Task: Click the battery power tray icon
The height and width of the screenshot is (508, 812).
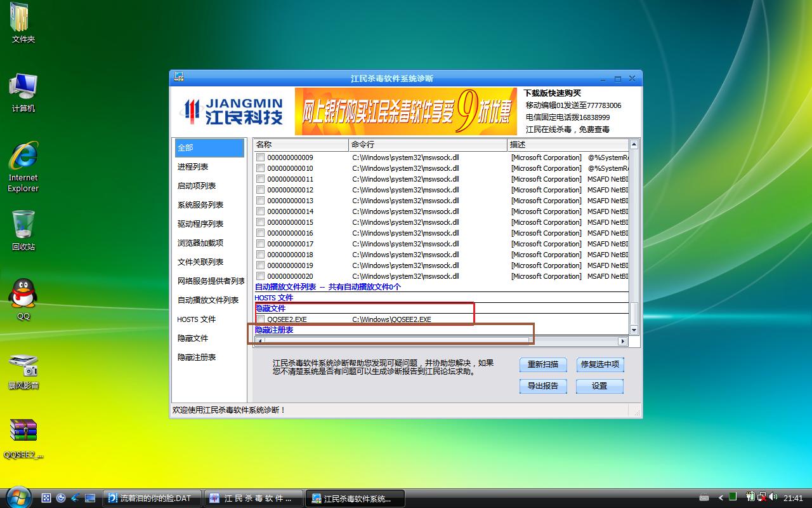Action: coord(750,497)
